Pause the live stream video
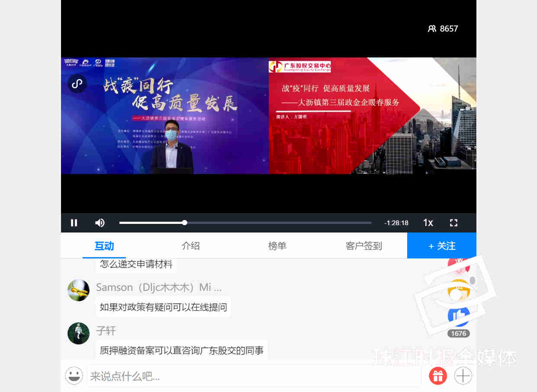537x392 pixels. (74, 223)
